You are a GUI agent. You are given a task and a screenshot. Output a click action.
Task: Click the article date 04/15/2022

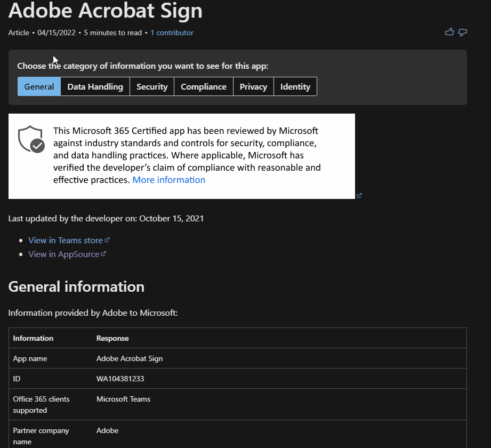(x=57, y=33)
